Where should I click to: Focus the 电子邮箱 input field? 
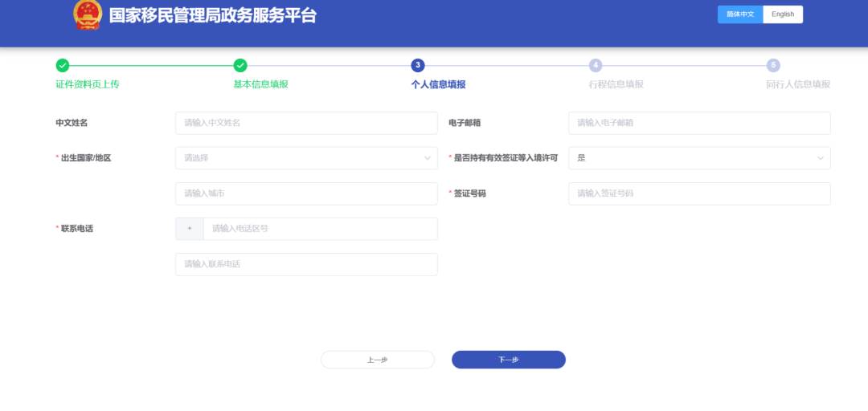[x=698, y=123]
